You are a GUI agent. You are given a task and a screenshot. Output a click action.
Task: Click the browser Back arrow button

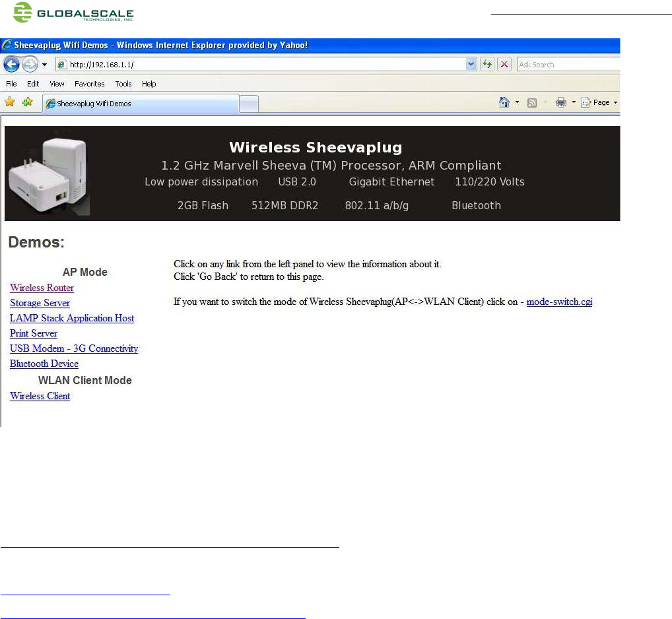[12, 65]
